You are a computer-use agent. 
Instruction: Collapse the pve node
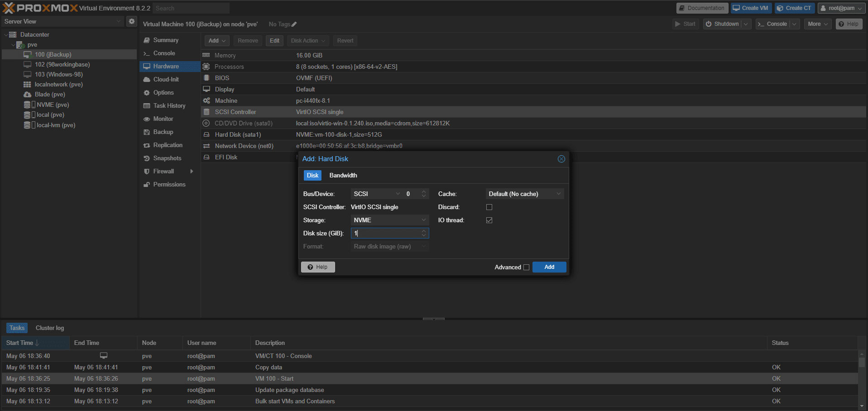point(13,45)
